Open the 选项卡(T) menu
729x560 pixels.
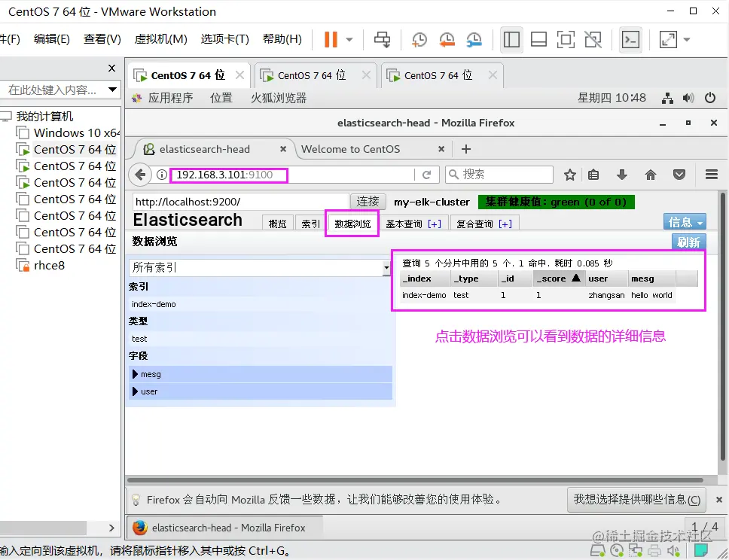(x=224, y=39)
